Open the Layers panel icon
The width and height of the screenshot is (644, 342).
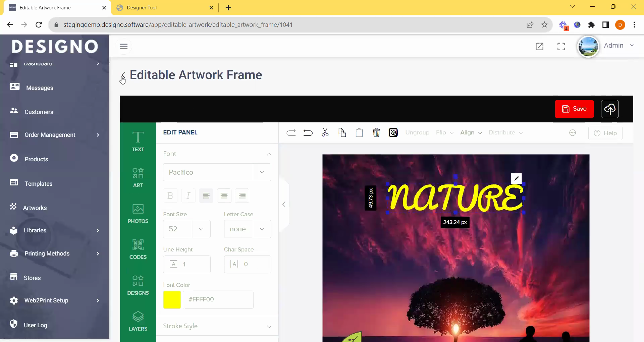pos(138,321)
